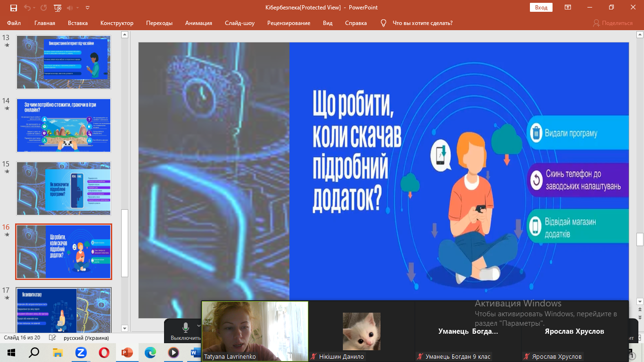Viewport: 644px width, 362px height.
Task: Select slide 14 thumbnail about online games
Action: [x=64, y=125]
